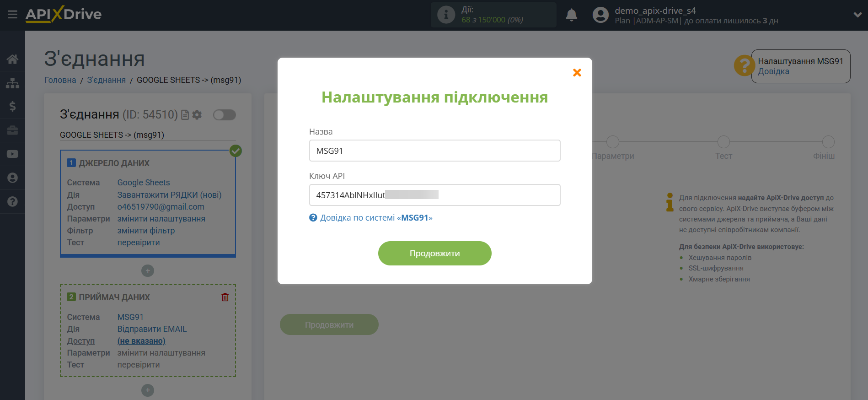Click the actions counter info icon
Viewport: 868px width, 400px height.
point(446,15)
